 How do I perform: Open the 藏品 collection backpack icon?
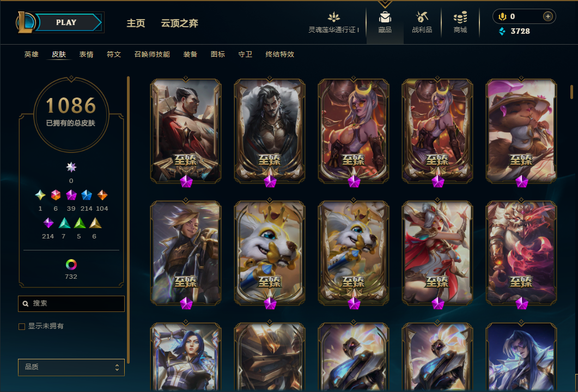385,17
